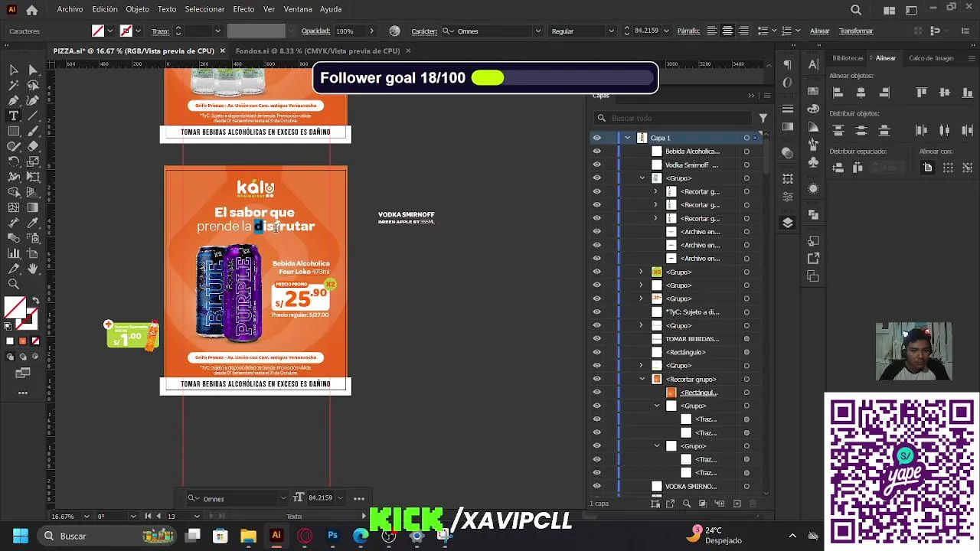This screenshot has width=980, height=551.
Task: Switch to Calco de imagen tab
Action: [931, 58]
